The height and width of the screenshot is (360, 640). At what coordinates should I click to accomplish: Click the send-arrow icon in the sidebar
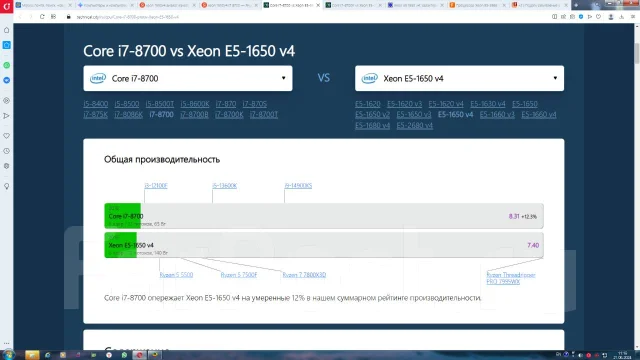point(7,116)
